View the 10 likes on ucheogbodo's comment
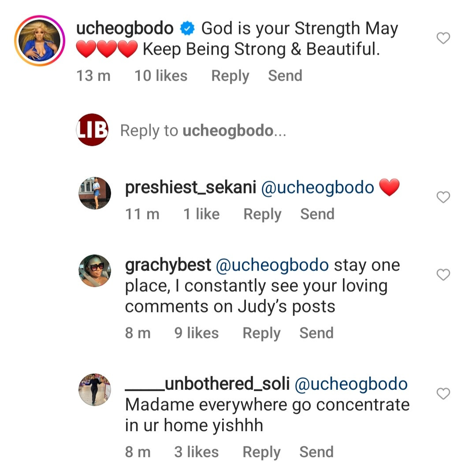The width and height of the screenshot is (476, 470). click(x=161, y=76)
